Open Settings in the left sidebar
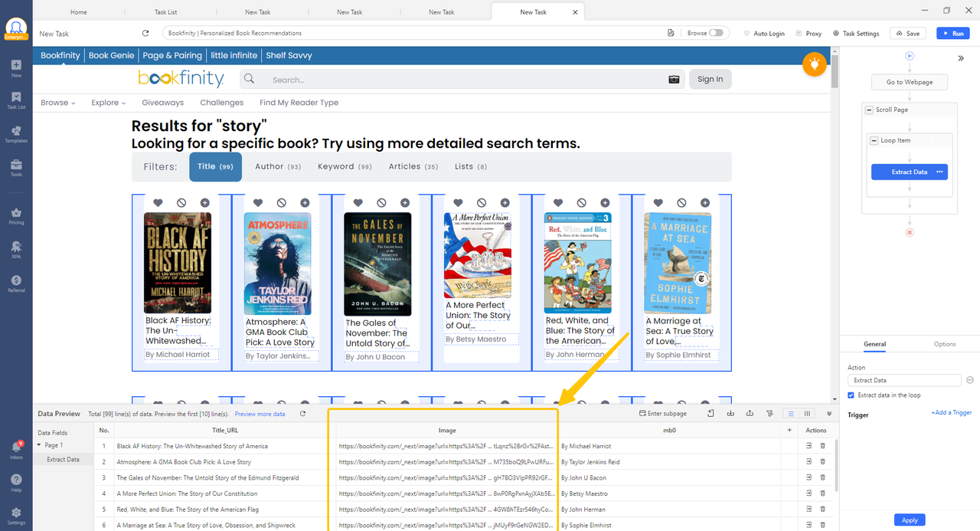This screenshot has width=980, height=531. (16, 516)
